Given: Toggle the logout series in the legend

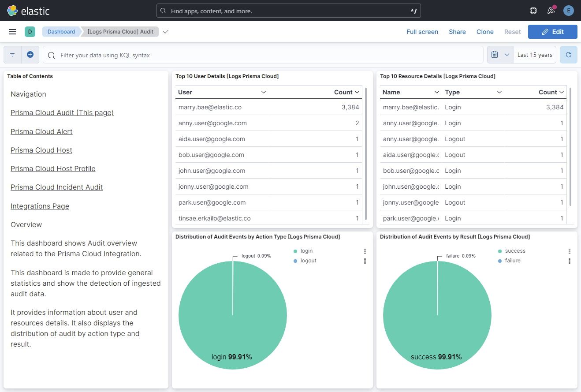Looking at the screenshot, I should [x=308, y=260].
